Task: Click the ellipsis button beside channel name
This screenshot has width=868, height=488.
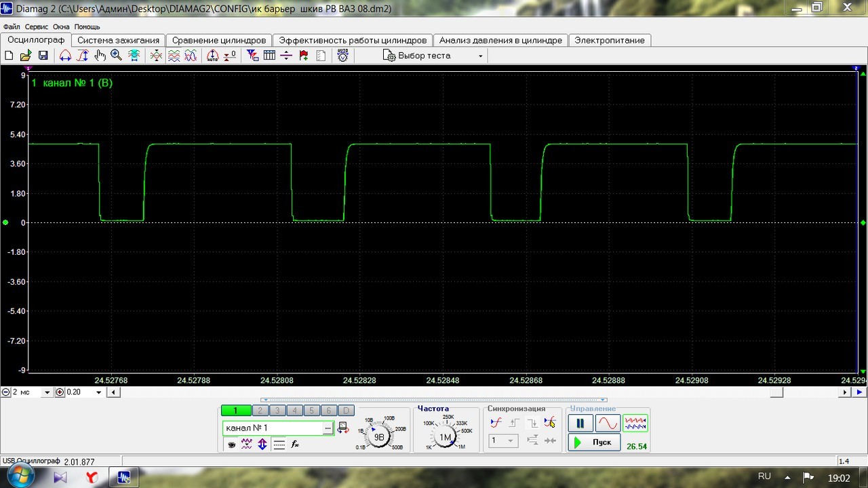Action: 328,428
